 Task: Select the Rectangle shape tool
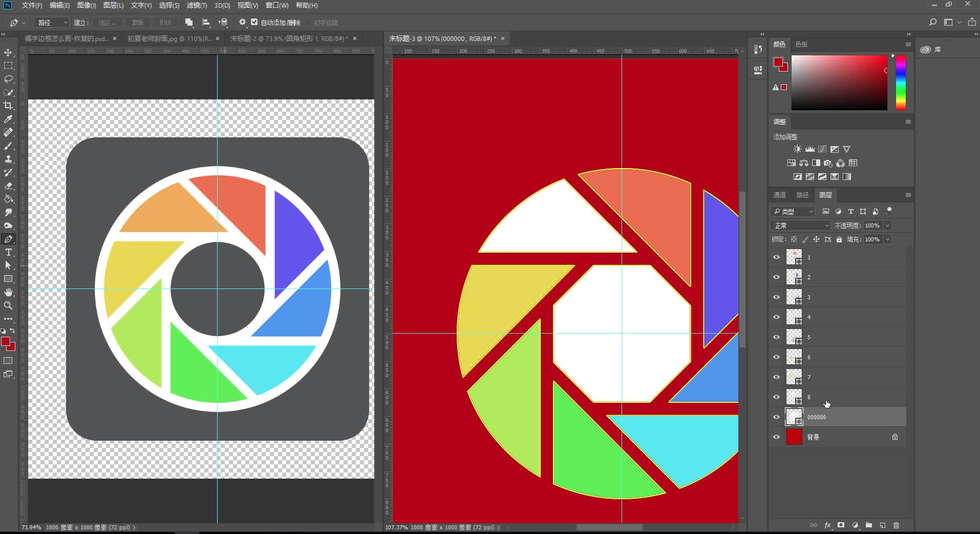click(8, 279)
